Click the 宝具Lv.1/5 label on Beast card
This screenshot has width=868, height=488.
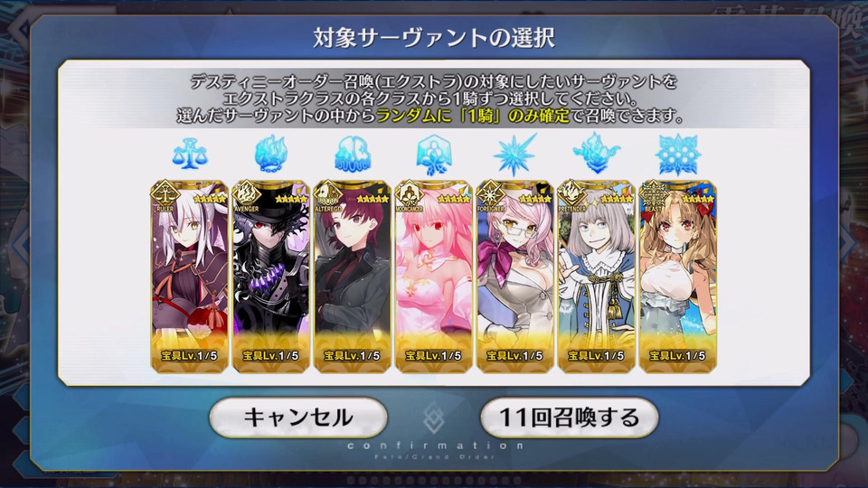[x=677, y=356]
